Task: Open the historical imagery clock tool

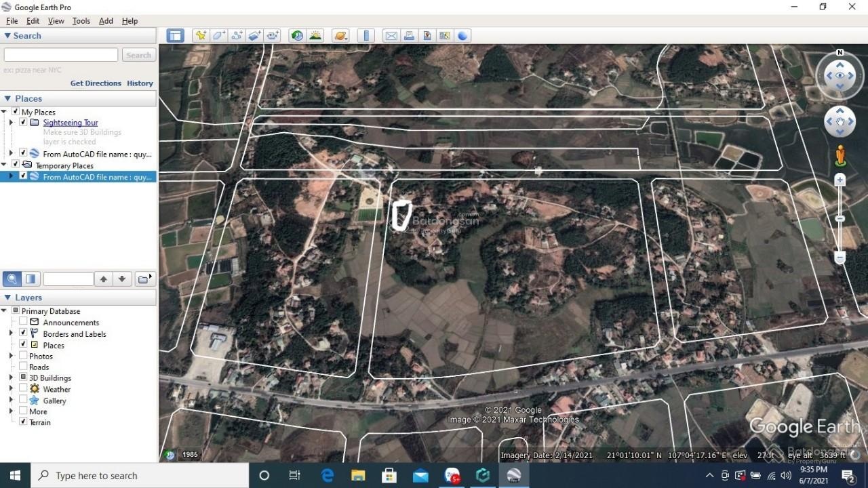Action: click(x=297, y=36)
